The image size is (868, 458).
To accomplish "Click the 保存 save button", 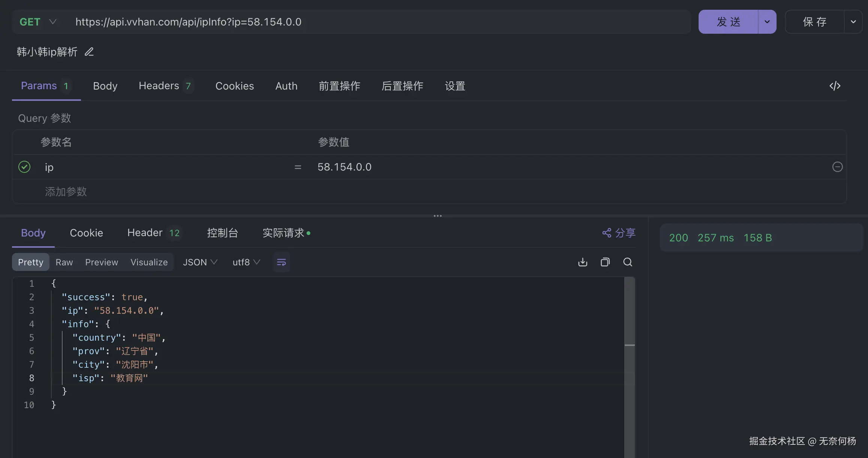I will [814, 22].
